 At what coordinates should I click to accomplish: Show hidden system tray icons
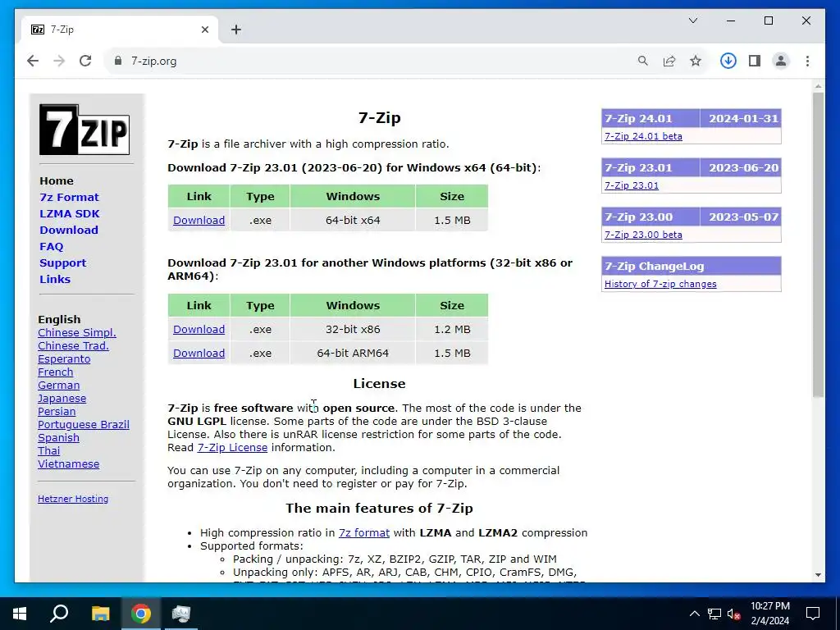pyautogui.click(x=694, y=614)
